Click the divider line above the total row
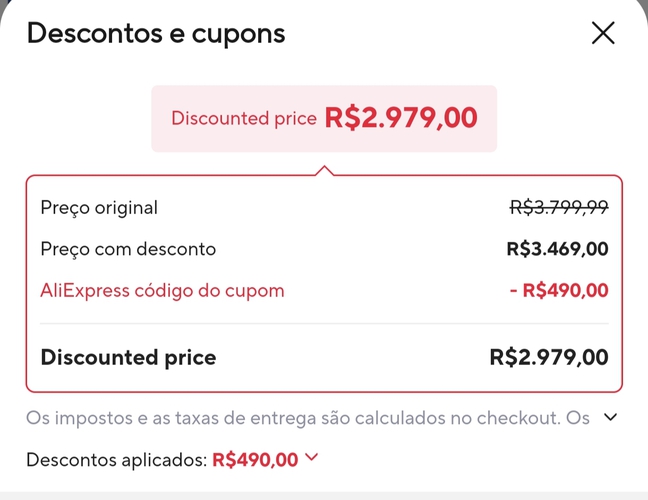 [324, 324]
